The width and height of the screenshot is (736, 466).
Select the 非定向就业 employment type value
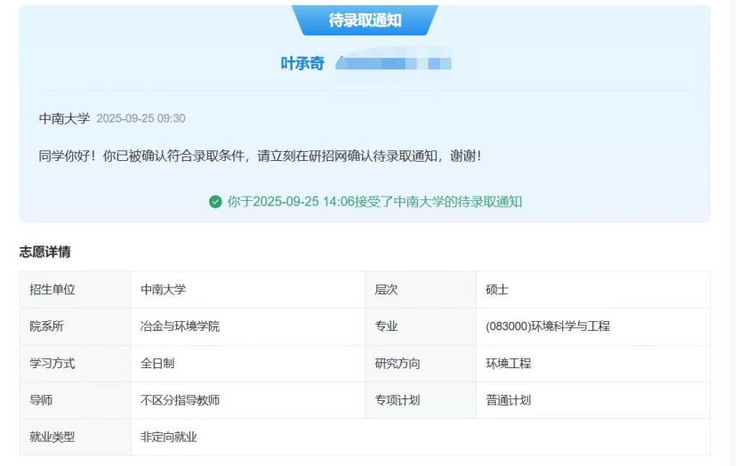click(169, 437)
